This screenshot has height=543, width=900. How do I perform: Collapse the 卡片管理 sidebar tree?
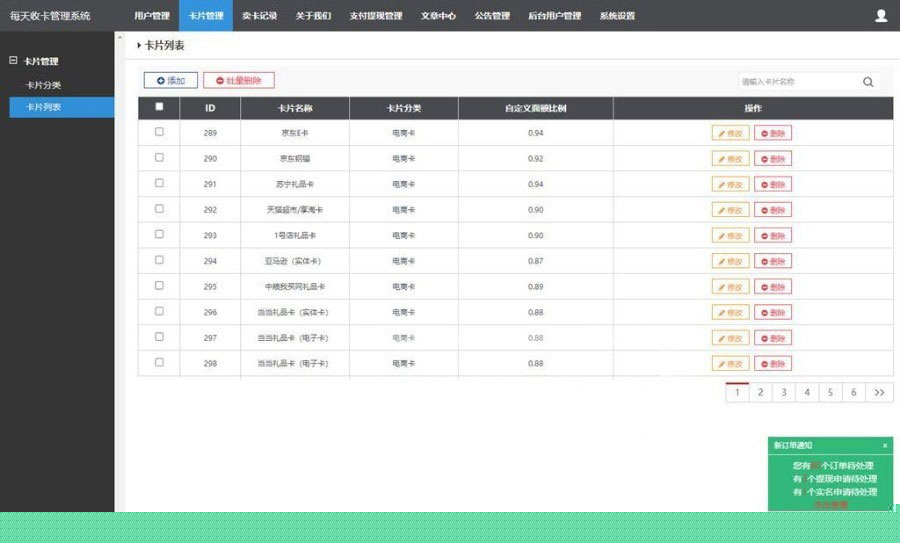(13, 61)
